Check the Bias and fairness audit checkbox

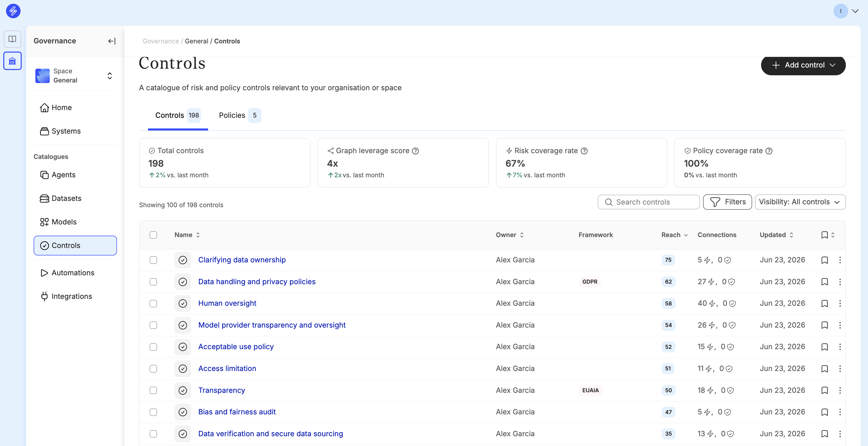[153, 412]
